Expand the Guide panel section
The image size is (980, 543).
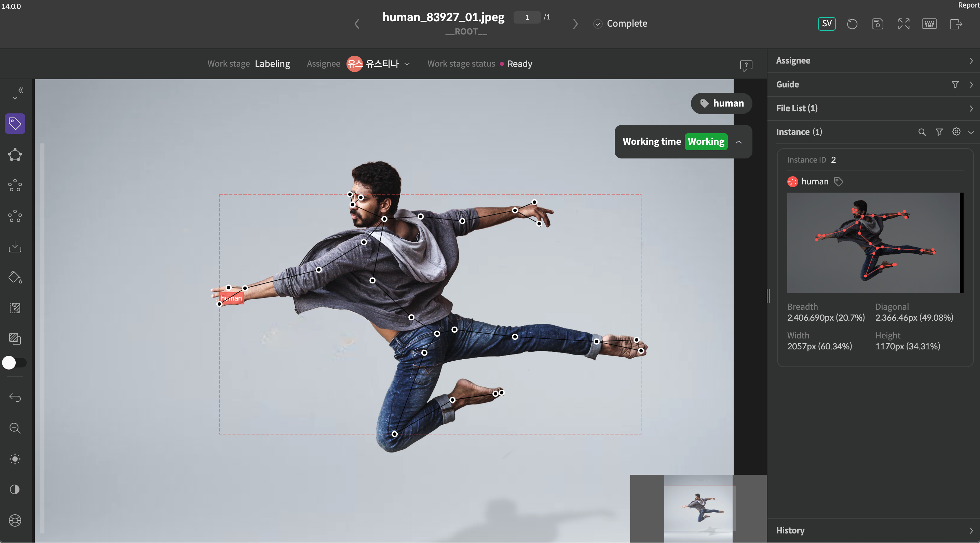pos(971,84)
